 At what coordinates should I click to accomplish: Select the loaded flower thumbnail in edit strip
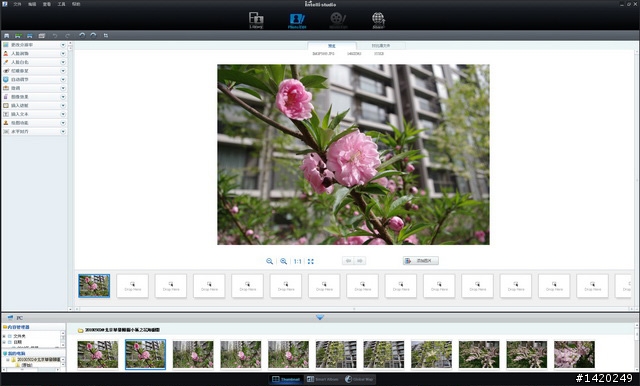pos(94,286)
